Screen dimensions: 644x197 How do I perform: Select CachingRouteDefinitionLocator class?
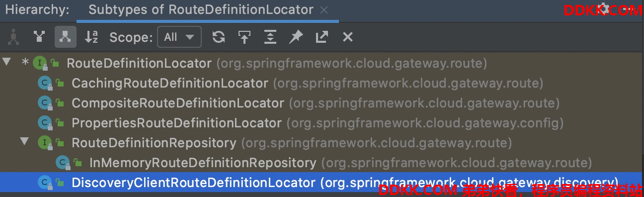(x=170, y=83)
